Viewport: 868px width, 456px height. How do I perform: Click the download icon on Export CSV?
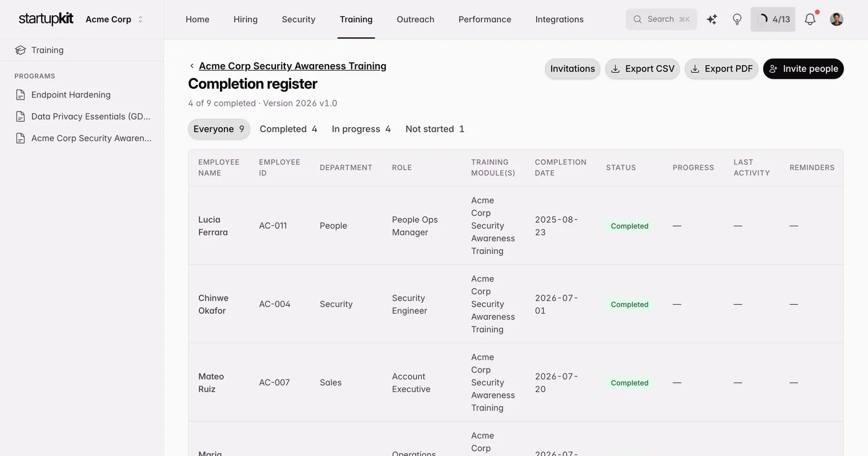[615, 69]
